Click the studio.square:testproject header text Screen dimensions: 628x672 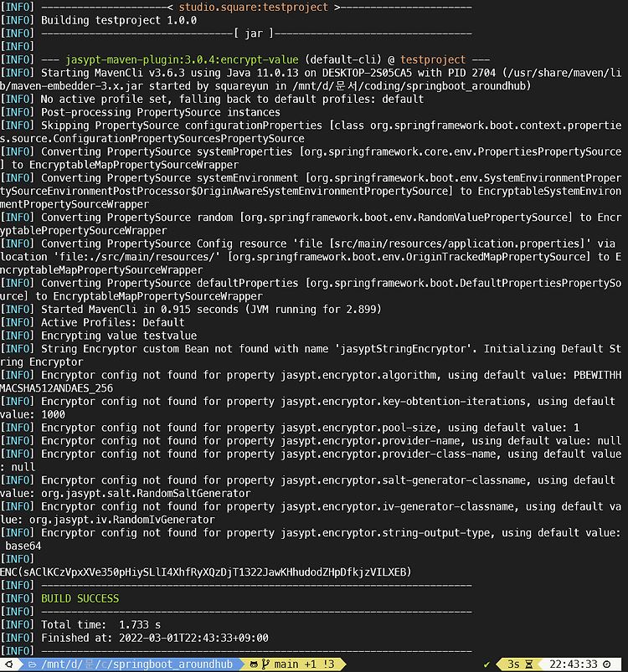pyautogui.click(x=253, y=8)
